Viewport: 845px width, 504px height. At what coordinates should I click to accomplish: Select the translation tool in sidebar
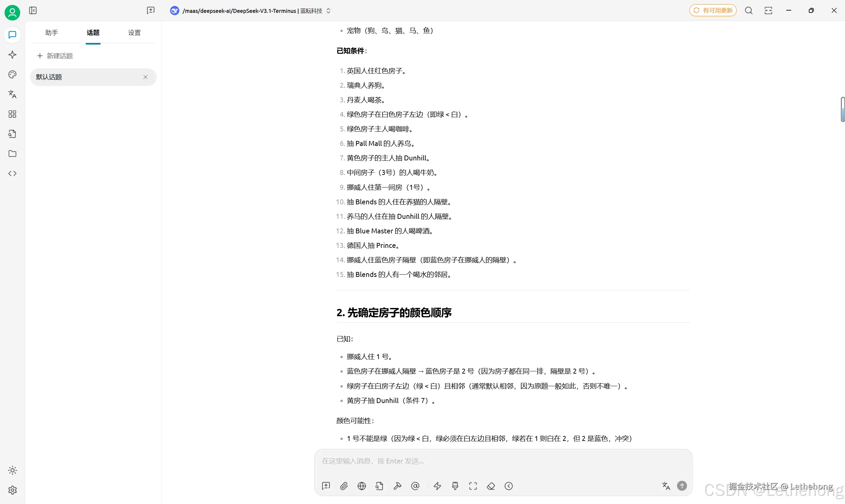point(12,94)
